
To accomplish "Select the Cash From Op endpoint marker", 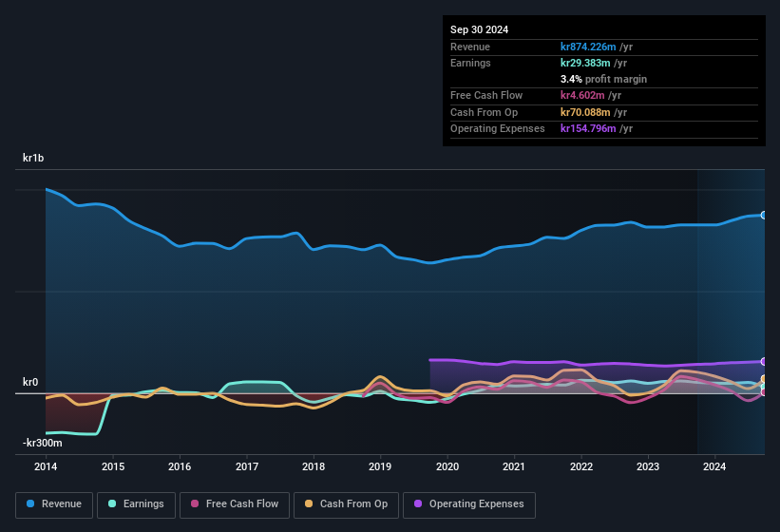I will click(x=764, y=379).
